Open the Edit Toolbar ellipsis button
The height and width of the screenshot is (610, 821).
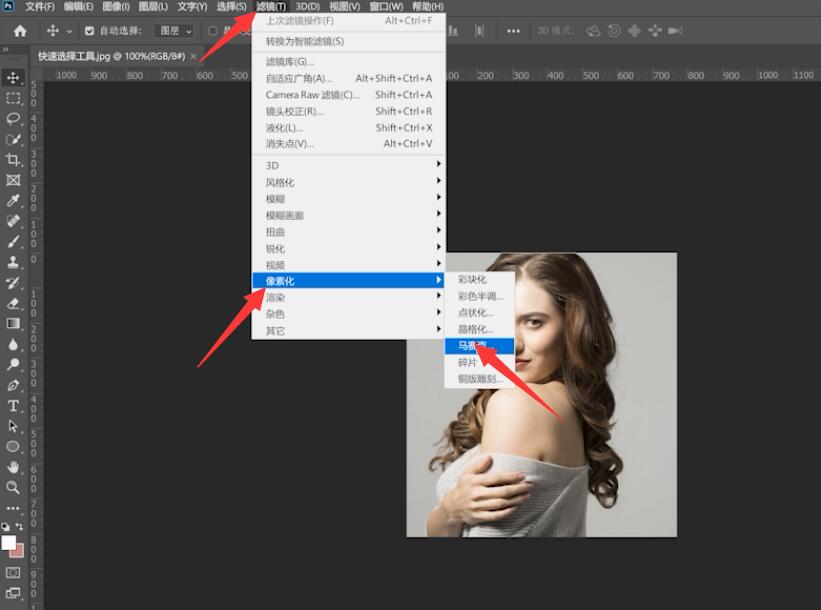(13, 508)
